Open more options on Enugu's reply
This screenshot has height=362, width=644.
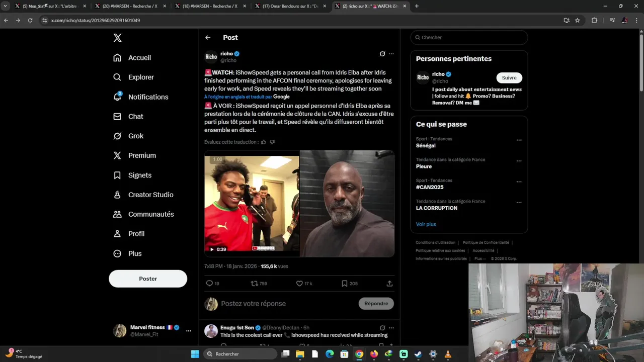pos(391,328)
